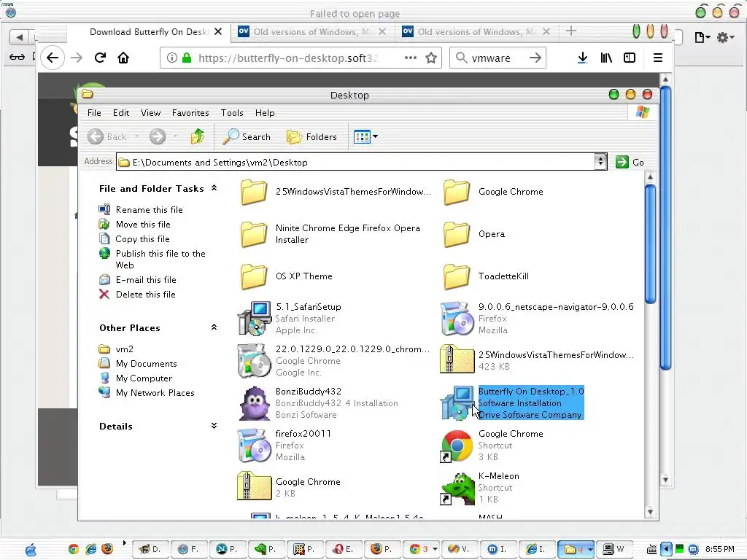Select the Ninite Chrome Edge Firefox Opera Installer folder
This screenshot has height=560, width=747.
point(253,234)
